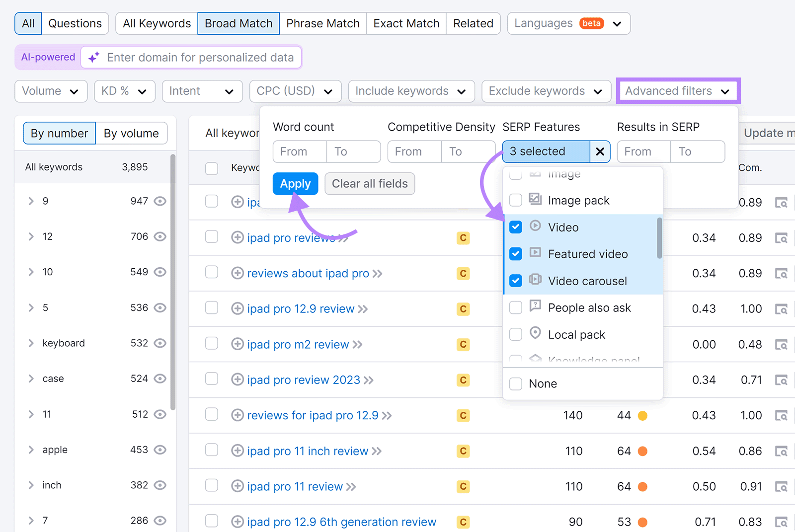The width and height of the screenshot is (795, 532).
Task: Click the AI sparkle icon in domain field
Action: pyautogui.click(x=93, y=57)
